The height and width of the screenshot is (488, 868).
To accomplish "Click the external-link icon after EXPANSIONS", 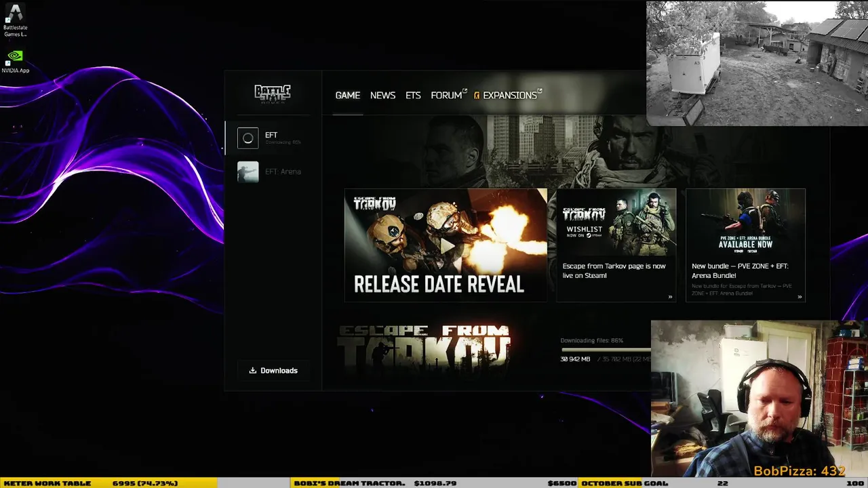I will 540,90.
